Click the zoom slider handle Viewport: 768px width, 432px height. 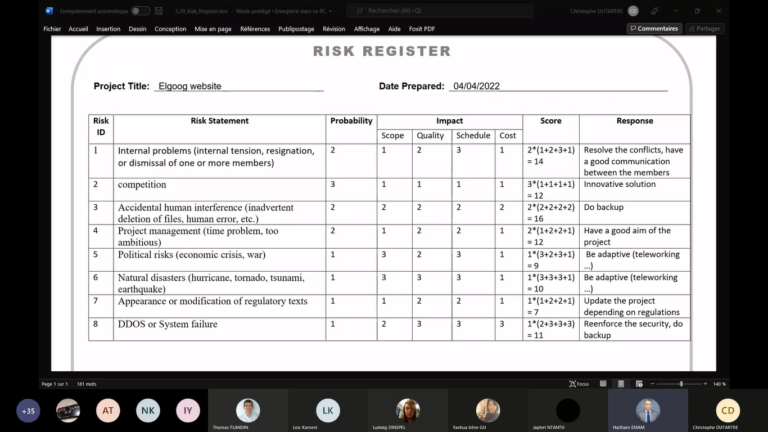tap(681, 384)
